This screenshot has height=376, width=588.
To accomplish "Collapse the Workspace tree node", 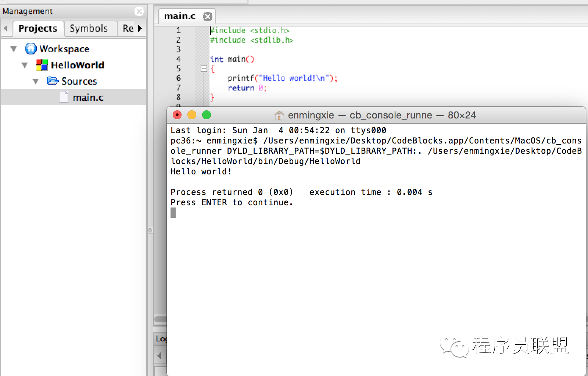I will pyautogui.click(x=14, y=49).
